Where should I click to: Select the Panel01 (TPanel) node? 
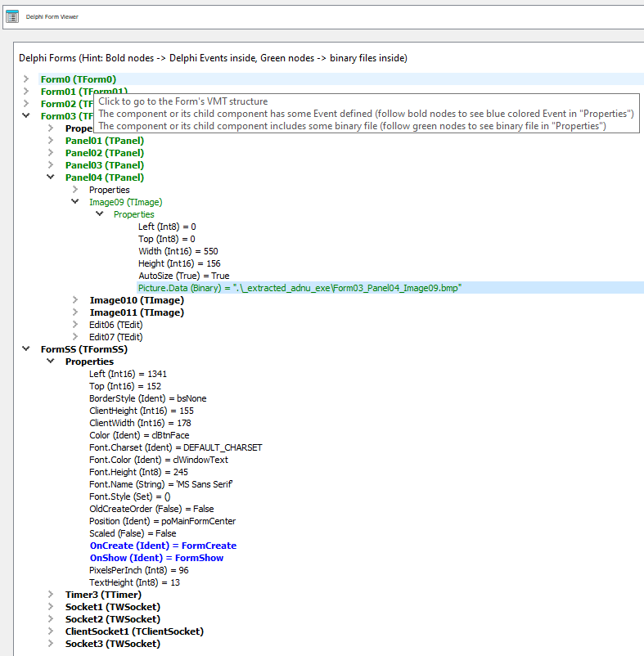pyautogui.click(x=105, y=141)
